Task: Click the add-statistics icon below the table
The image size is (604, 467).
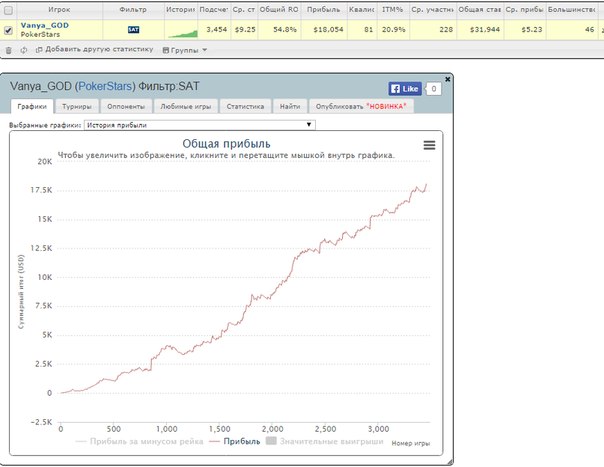Action: click(x=38, y=49)
